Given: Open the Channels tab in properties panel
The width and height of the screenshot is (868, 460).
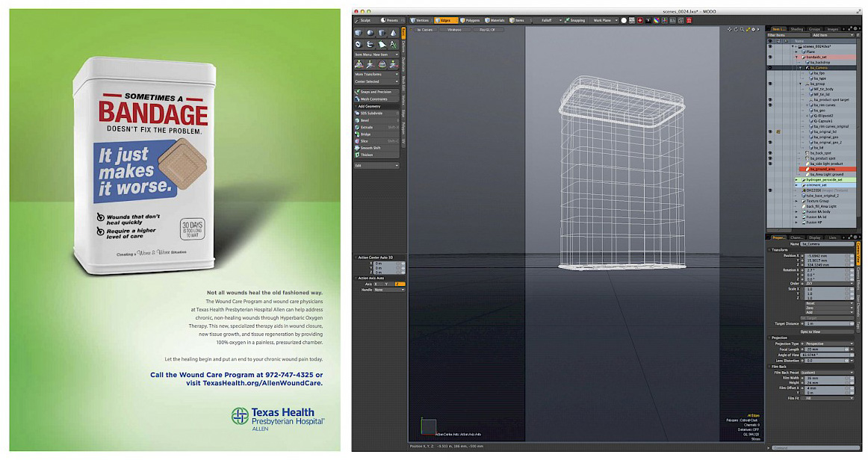Looking at the screenshot, I should point(796,237).
